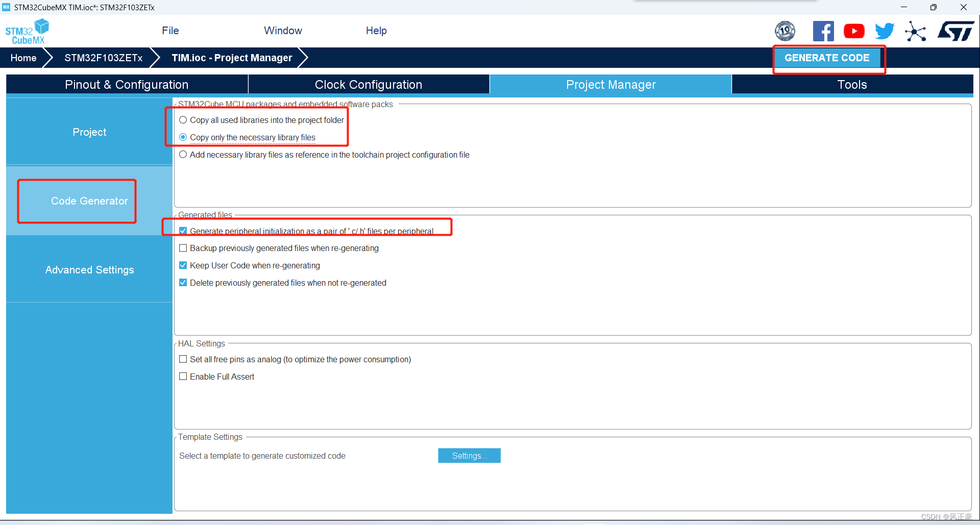Switch to Pinout & Configuration tab
Image resolution: width=980 pixels, height=525 pixels.
pos(127,85)
